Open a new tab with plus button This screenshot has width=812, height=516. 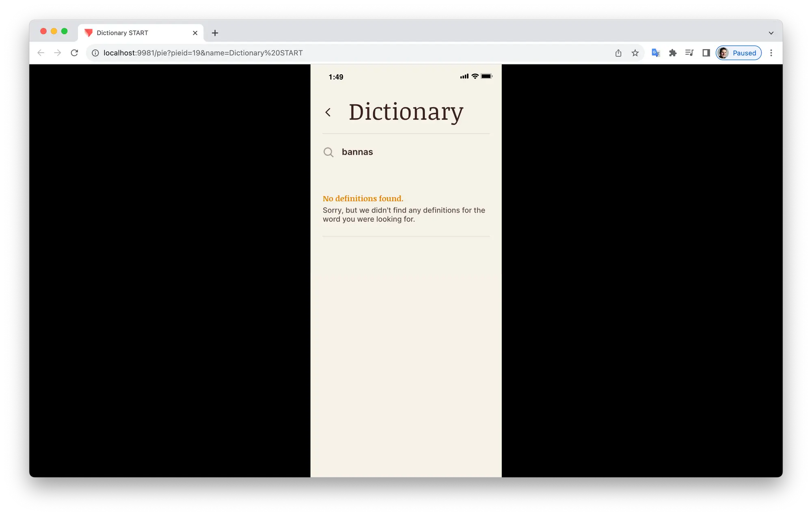215,33
